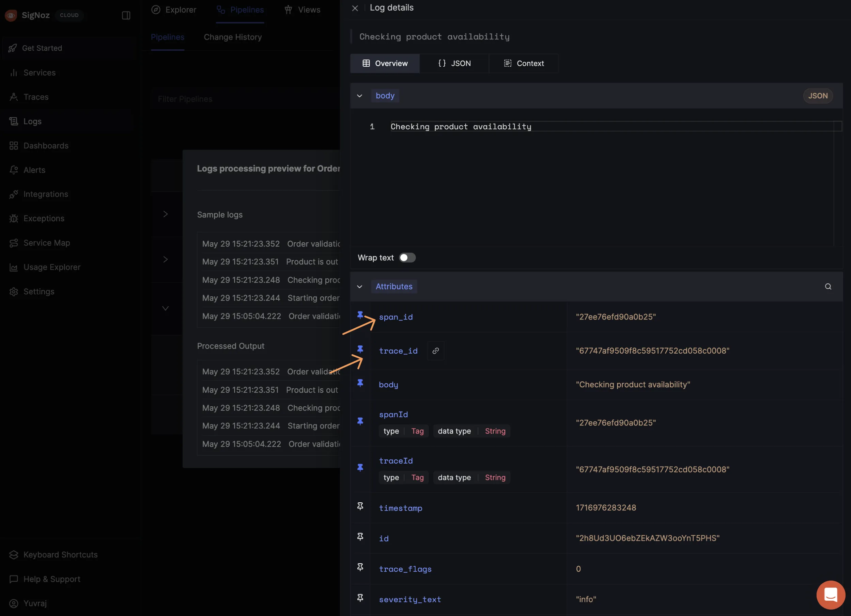This screenshot has height=616, width=851.
Task: Pin the id attribute
Action: [x=360, y=537]
